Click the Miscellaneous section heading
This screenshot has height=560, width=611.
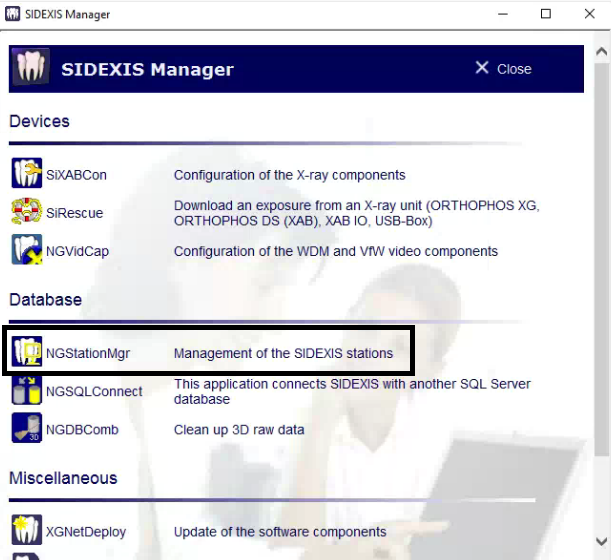coord(63,478)
